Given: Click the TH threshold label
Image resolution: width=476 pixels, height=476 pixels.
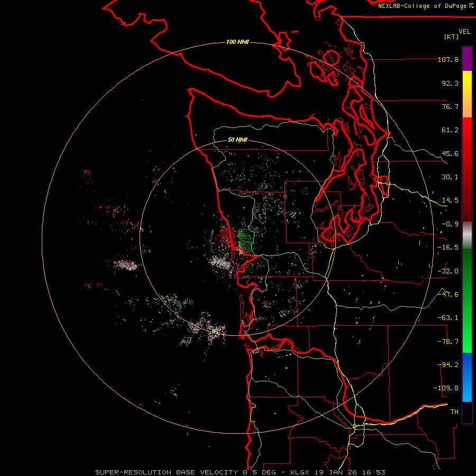Looking at the screenshot, I should 454,412.
